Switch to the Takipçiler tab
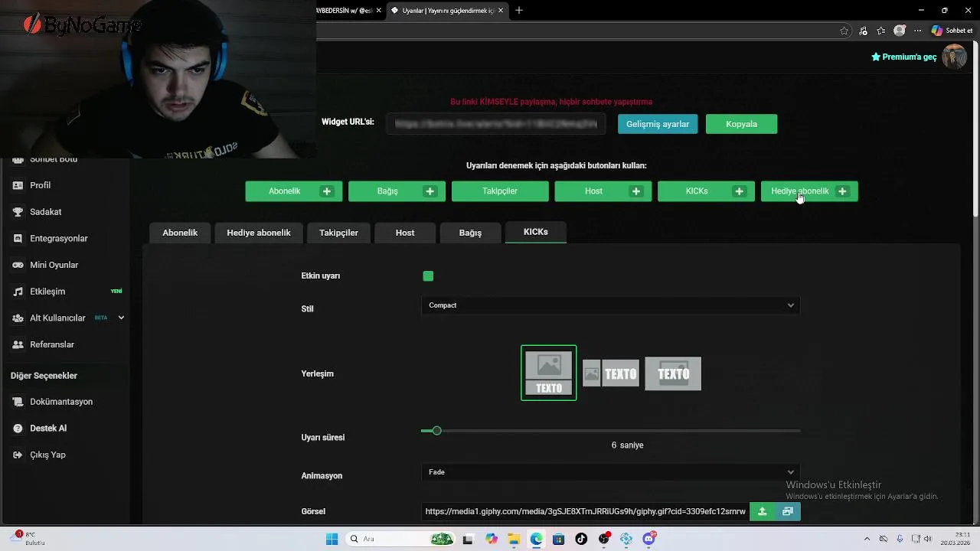Viewport: 980px width, 551px height. 338,233
